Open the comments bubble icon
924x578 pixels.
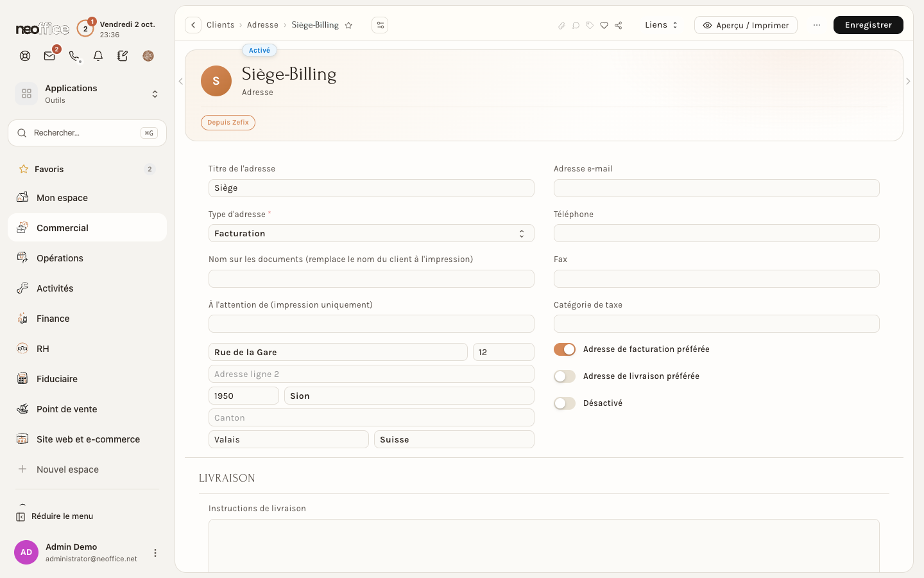pos(576,26)
